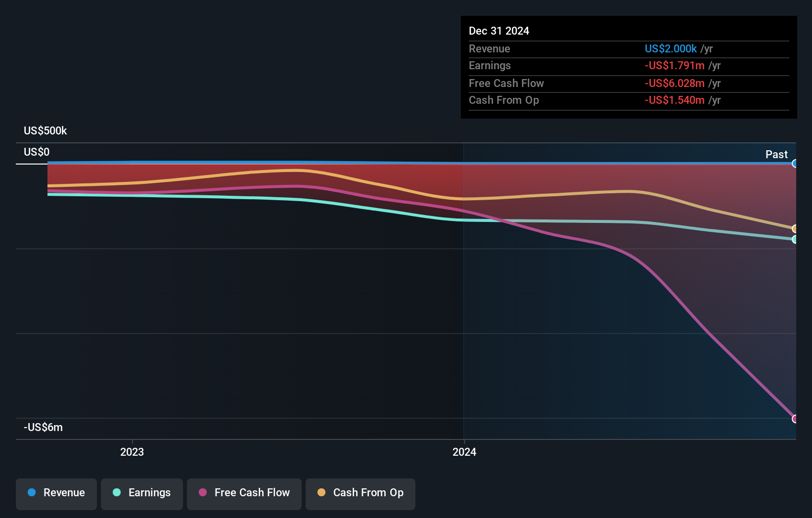Select the Revenue end data point marker

click(x=795, y=164)
